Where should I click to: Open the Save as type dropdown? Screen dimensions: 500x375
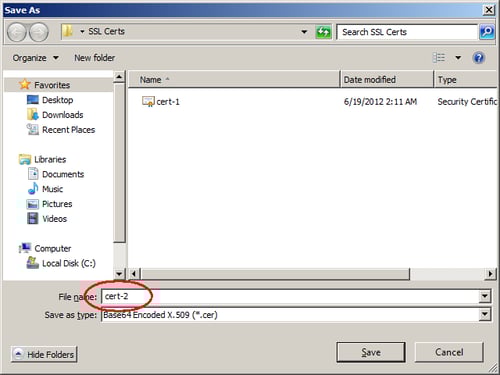coord(485,314)
